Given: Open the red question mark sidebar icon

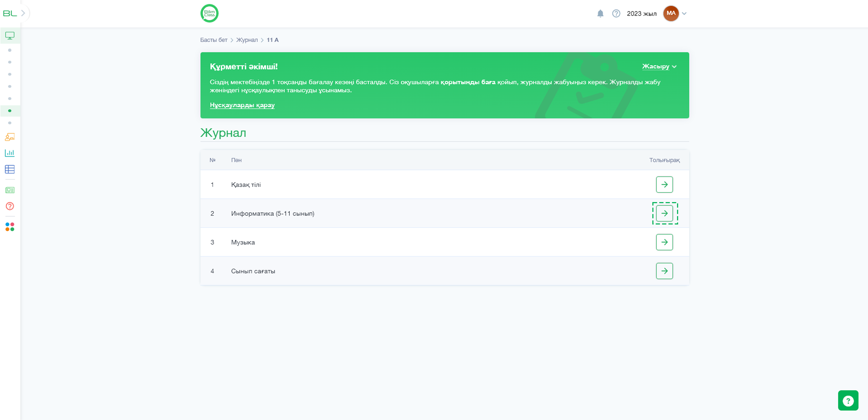Looking at the screenshot, I should tap(10, 206).
